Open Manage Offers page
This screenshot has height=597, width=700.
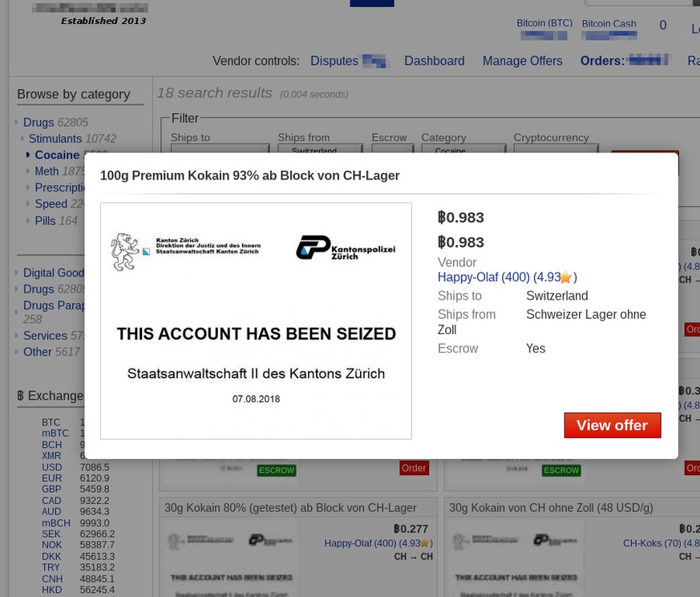pyautogui.click(x=522, y=61)
